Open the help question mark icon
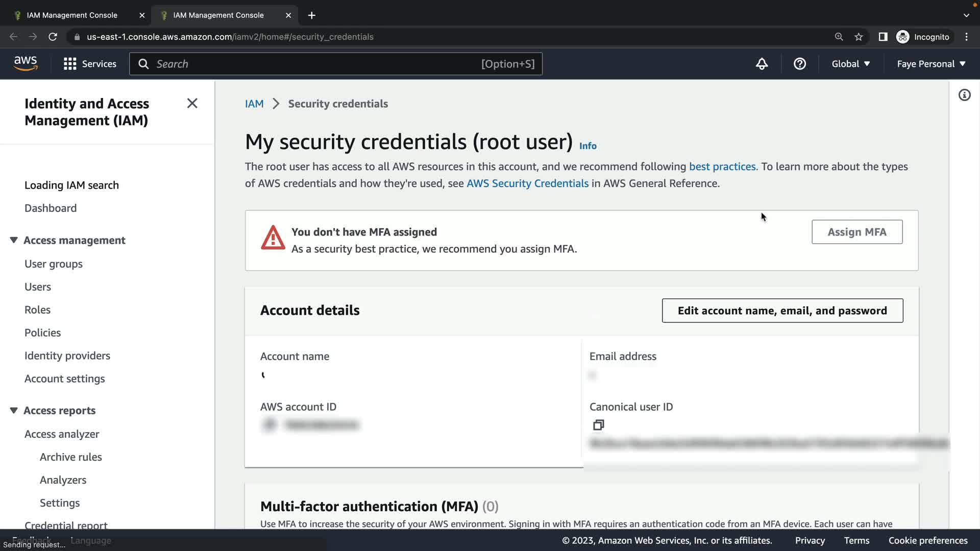This screenshot has width=980, height=551. pyautogui.click(x=799, y=64)
